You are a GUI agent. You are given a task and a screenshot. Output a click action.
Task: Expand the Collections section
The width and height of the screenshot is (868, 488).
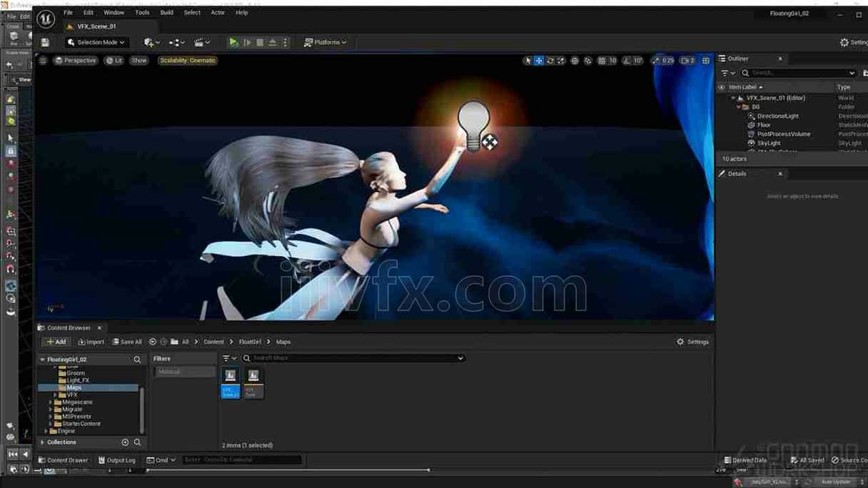[43, 442]
